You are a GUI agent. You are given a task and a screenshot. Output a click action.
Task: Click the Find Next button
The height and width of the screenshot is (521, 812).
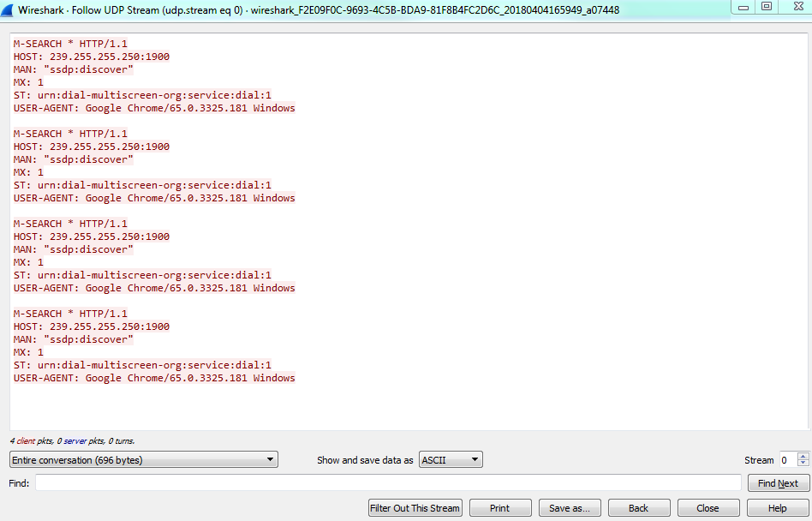coord(779,483)
